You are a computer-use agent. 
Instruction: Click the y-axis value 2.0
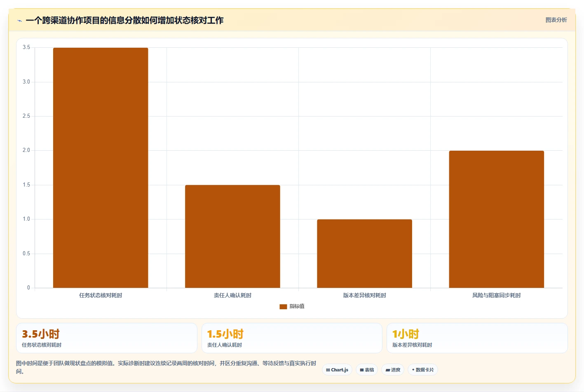pyautogui.click(x=26, y=150)
